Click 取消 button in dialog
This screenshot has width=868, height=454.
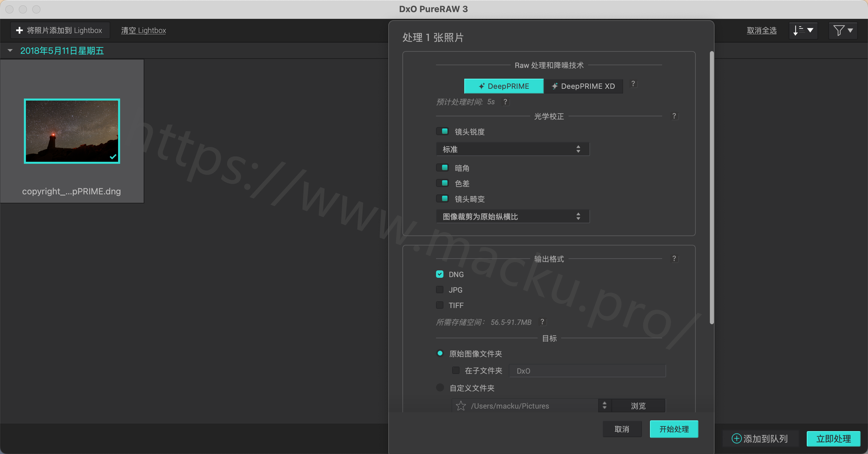click(x=622, y=429)
